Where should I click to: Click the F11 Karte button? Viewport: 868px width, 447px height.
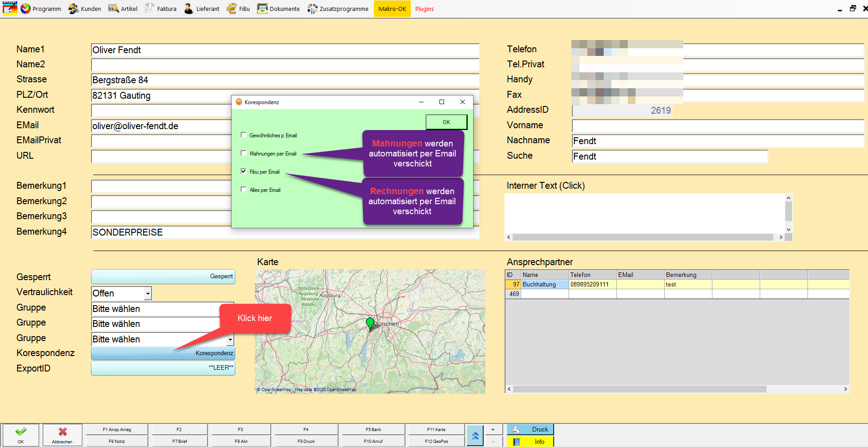point(436,429)
